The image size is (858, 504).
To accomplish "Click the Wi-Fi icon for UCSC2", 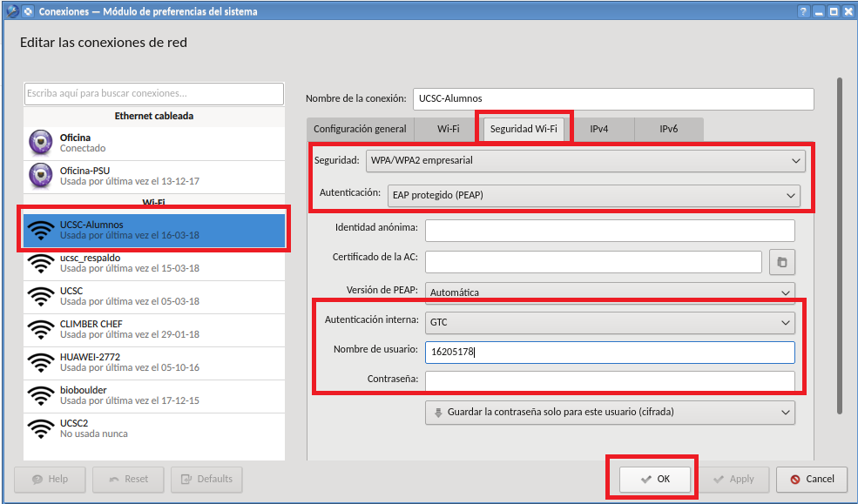I will pos(41,427).
